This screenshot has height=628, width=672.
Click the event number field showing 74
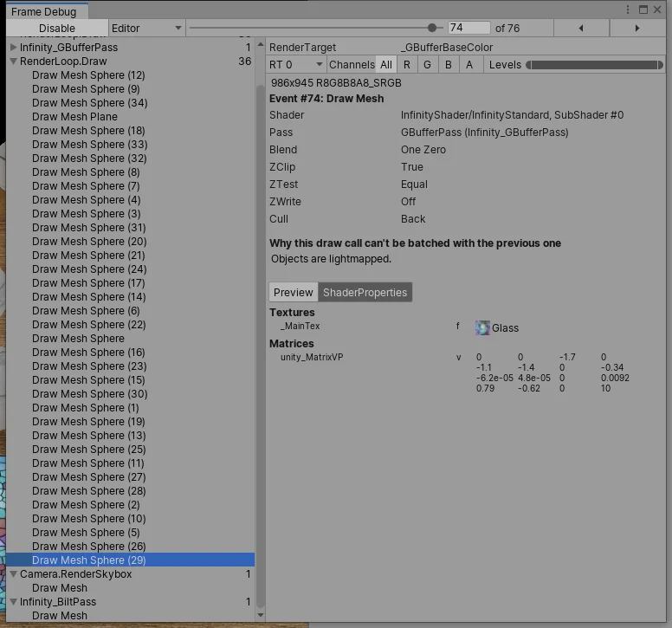[x=468, y=29]
